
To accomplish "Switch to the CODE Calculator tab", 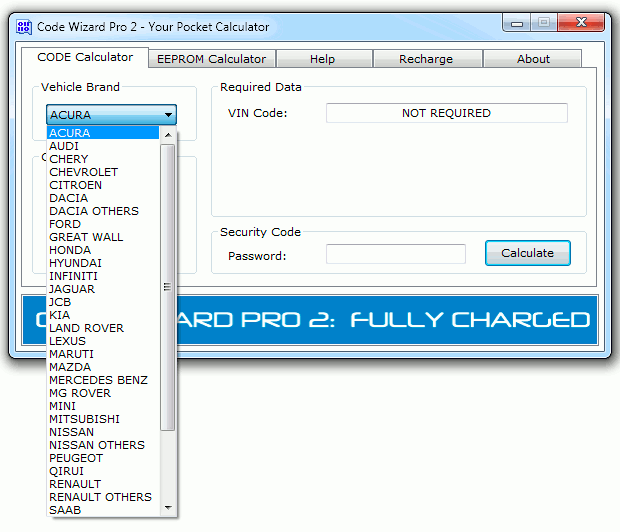I will click(x=85, y=57).
